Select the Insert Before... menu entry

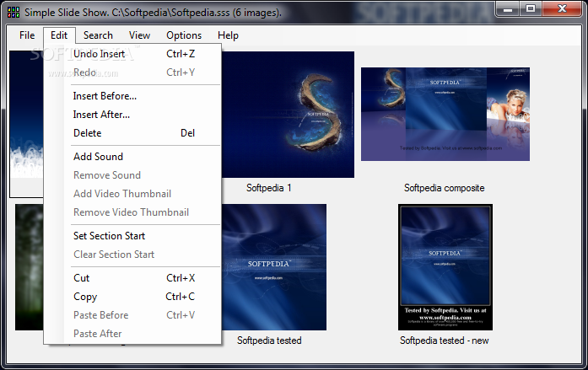click(x=132, y=96)
